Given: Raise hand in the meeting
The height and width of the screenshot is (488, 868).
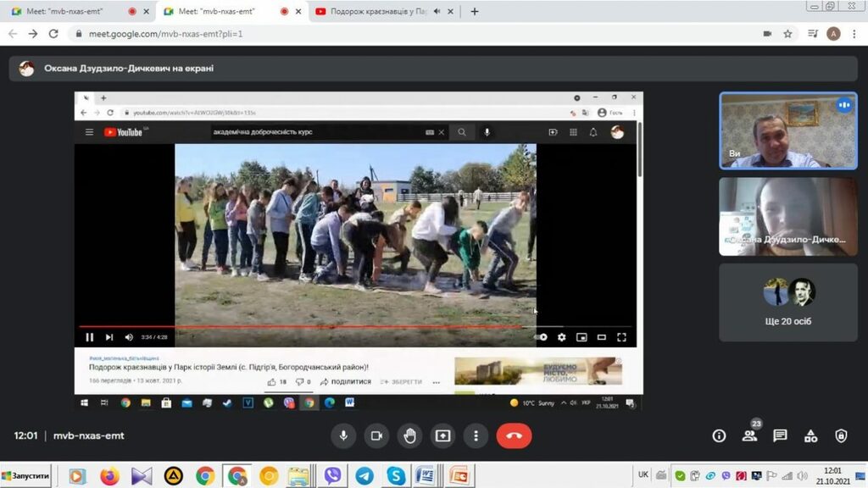Looking at the screenshot, I should click(x=409, y=435).
